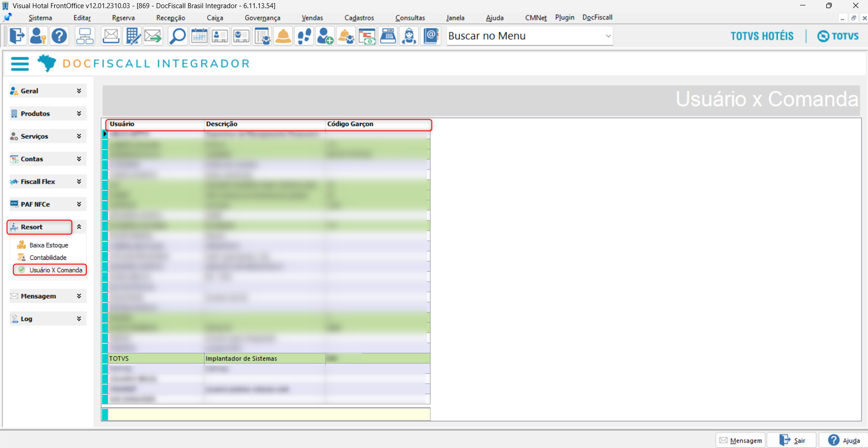
Task: Open the Caixa menu
Action: pos(215,18)
